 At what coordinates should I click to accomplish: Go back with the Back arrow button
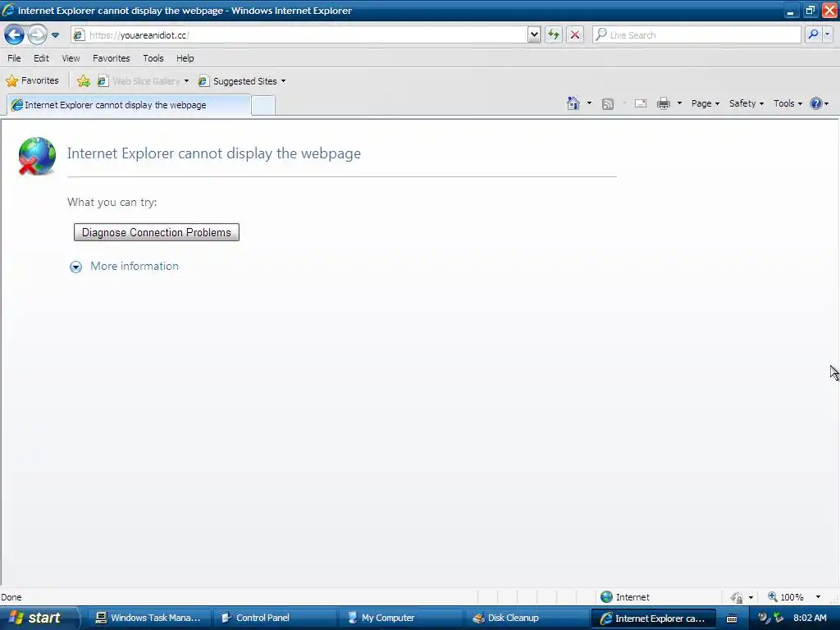coord(15,35)
